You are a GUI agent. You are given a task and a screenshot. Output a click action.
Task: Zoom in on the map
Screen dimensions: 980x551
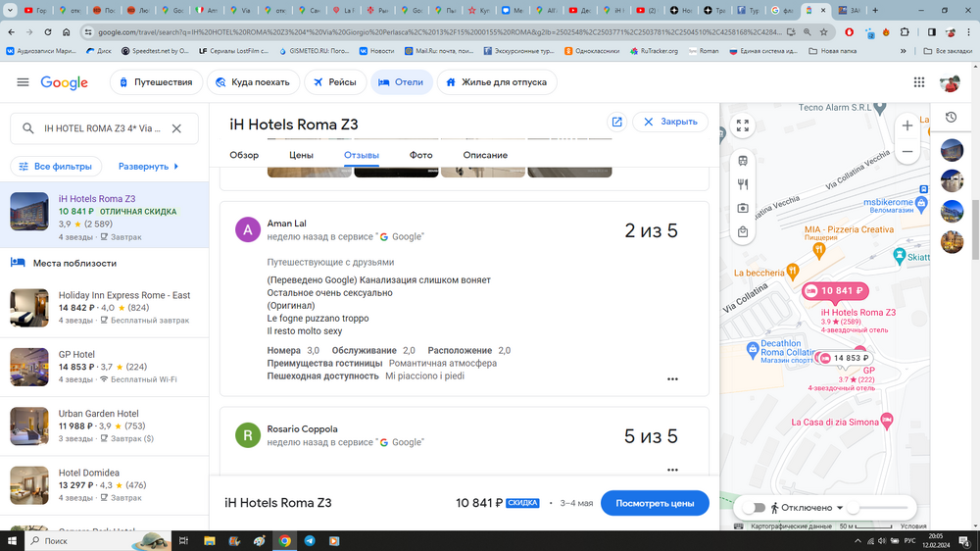[x=907, y=125]
